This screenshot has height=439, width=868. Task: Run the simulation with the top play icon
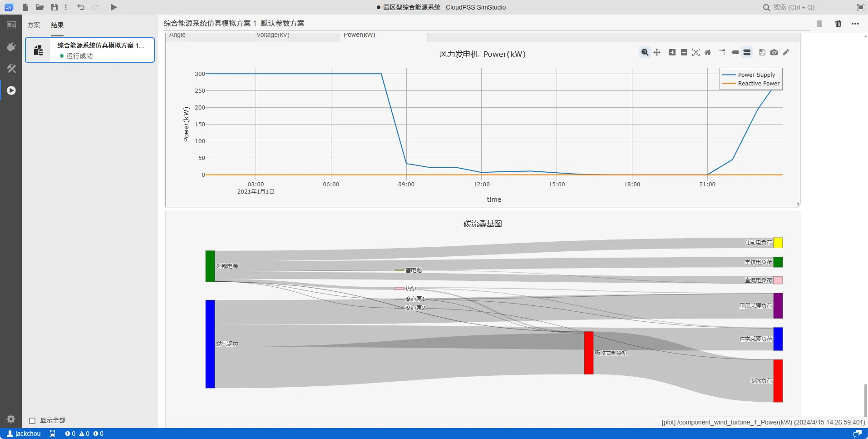click(114, 7)
